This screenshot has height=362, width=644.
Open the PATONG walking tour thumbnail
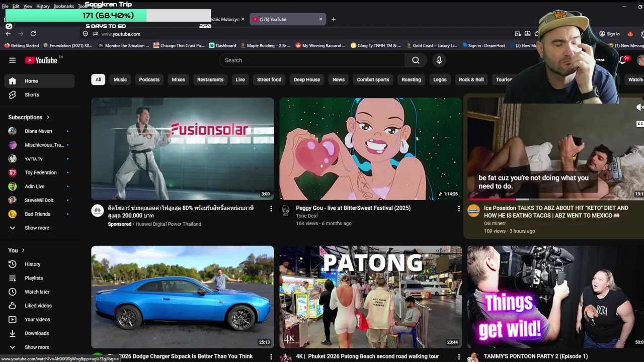pyautogui.click(x=370, y=297)
